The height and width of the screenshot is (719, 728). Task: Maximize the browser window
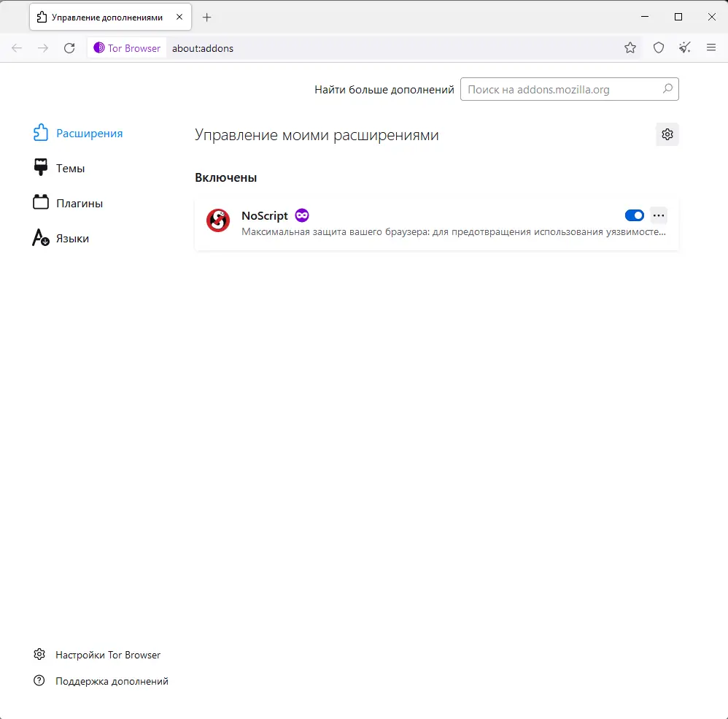pyautogui.click(x=678, y=17)
